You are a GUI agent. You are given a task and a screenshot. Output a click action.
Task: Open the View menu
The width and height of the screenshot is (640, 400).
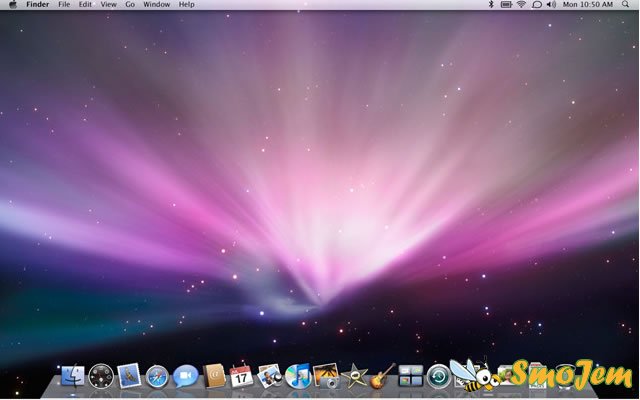click(x=109, y=4)
